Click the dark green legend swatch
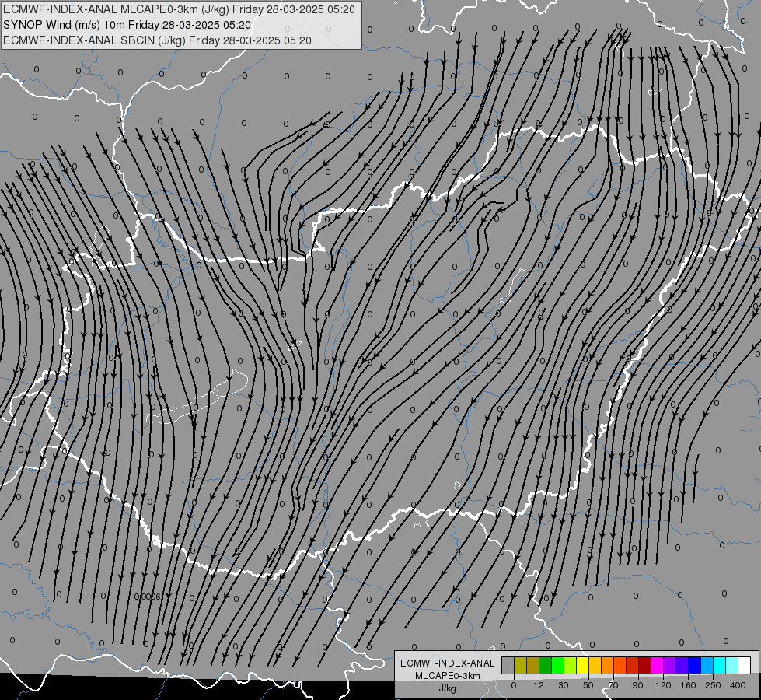Screen dimensions: 761x700 (x=545, y=665)
